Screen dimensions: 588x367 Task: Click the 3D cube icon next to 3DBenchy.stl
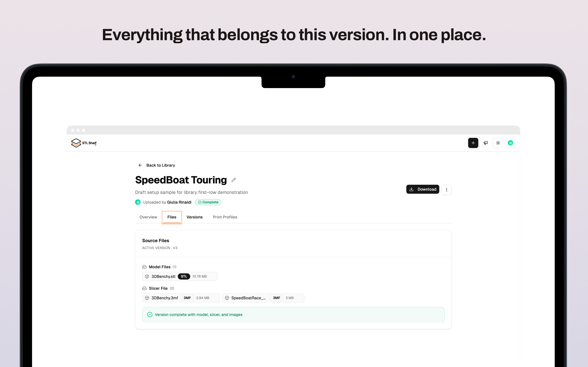147,276
